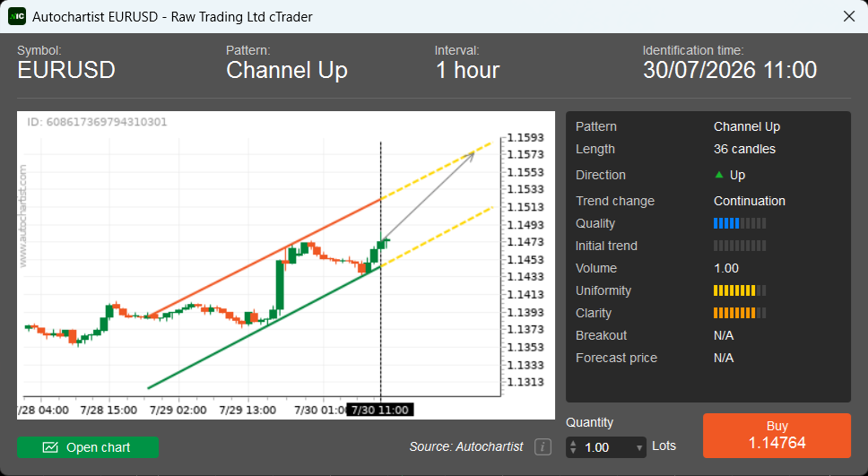This screenshot has height=476, width=868.
Task: Click the Forecast price N/A value
Action: [724, 358]
